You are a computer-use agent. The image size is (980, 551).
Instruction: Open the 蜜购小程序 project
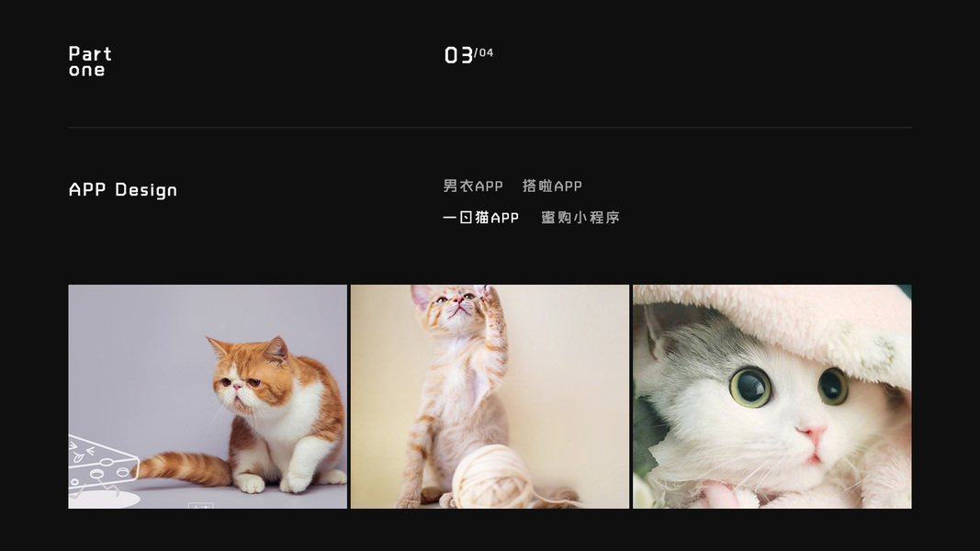(580, 218)
